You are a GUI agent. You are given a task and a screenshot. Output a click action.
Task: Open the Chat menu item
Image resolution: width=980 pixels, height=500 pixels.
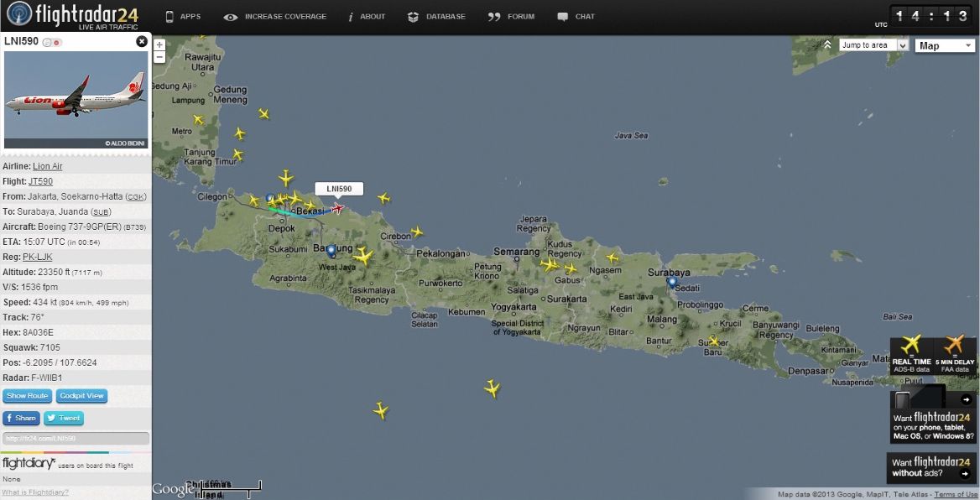click(x=576, y=17)
